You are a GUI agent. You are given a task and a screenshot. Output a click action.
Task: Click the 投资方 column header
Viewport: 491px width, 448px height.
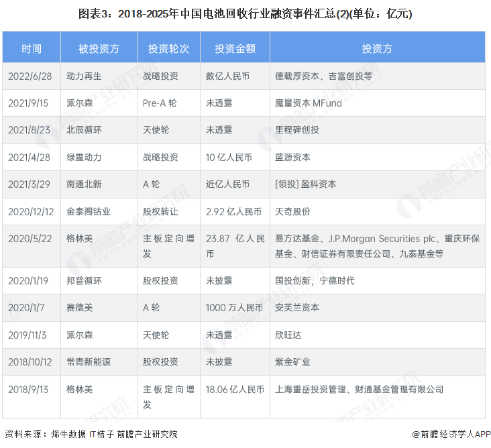point(378,47)
